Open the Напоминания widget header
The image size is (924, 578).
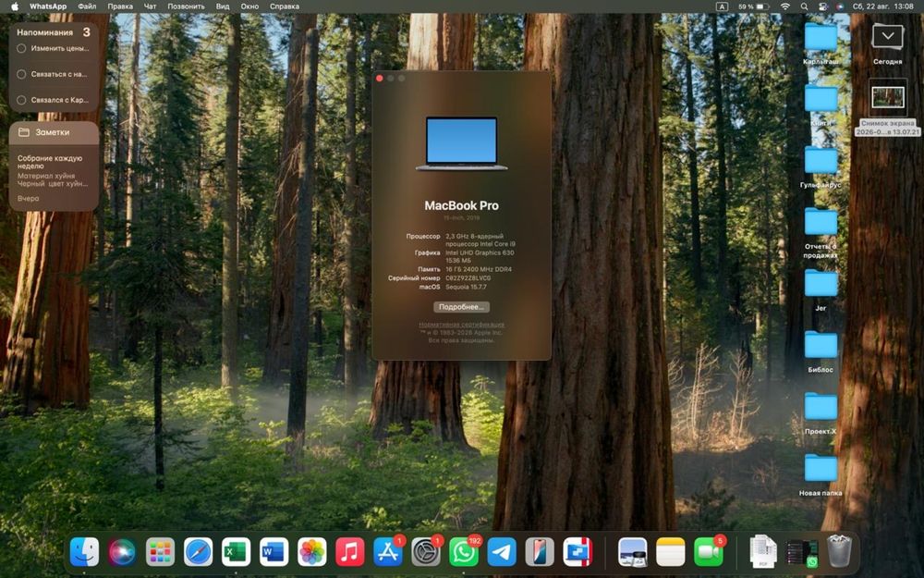tap(54, 32)
